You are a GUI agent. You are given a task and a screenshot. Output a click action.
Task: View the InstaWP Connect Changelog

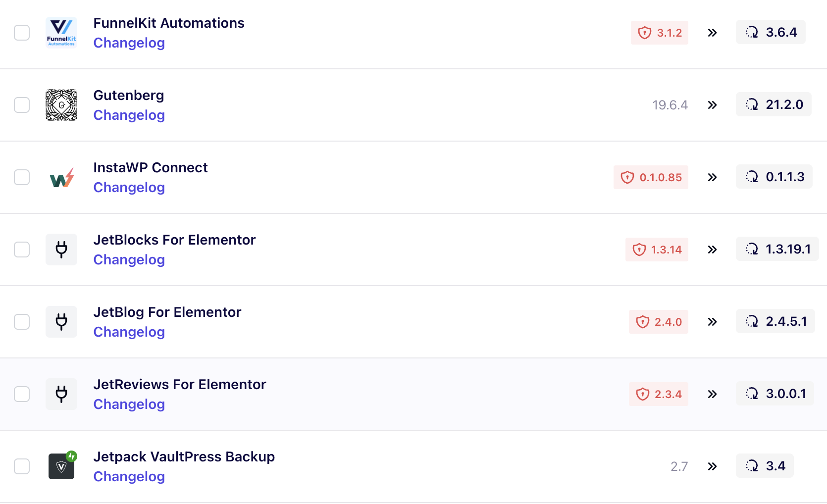(129, 188)
